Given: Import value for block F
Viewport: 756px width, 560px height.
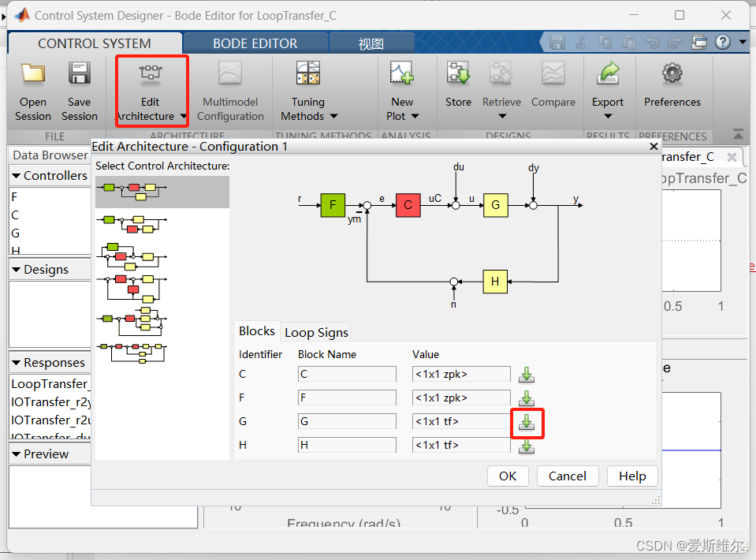Looking at the screenshot, I should (527, 398).
